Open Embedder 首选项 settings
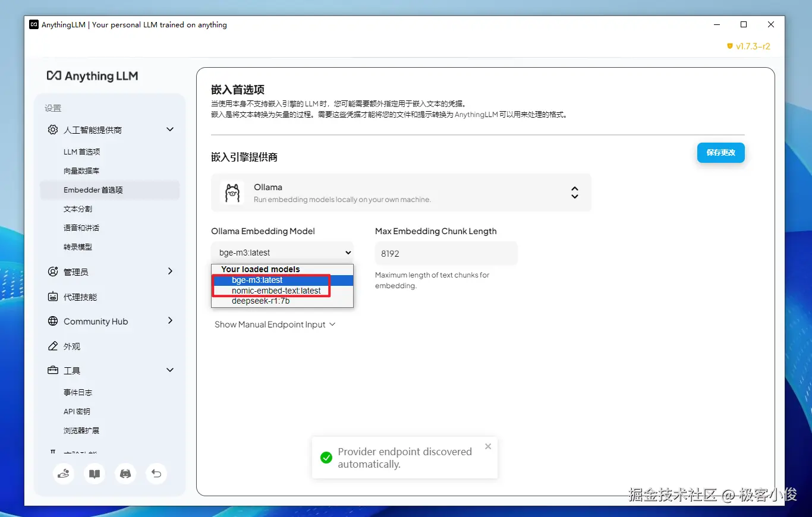The height and width of the screenshot is (517, 812). point(109,190)
